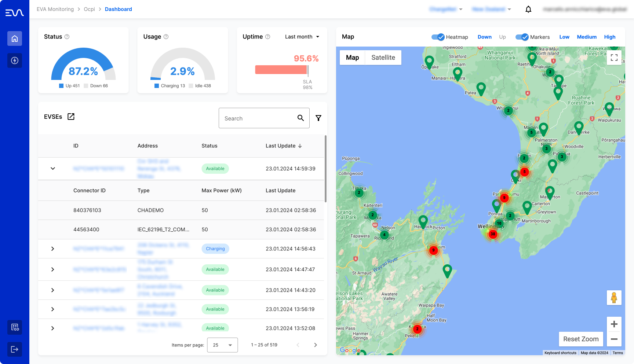634x364 pixels.
Task: Open the device settings sidebar icon
Action: pyautogui.click(x=15, y=327)
